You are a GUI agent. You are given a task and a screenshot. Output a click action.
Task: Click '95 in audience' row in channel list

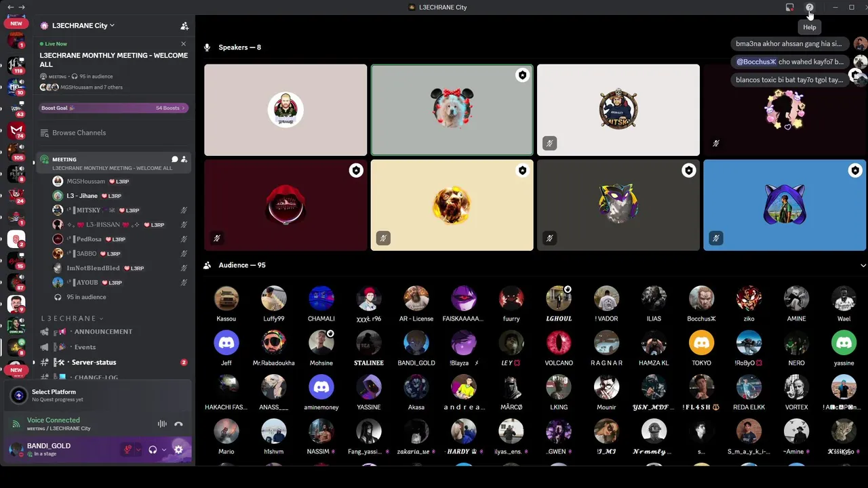[x=119, y=297]
